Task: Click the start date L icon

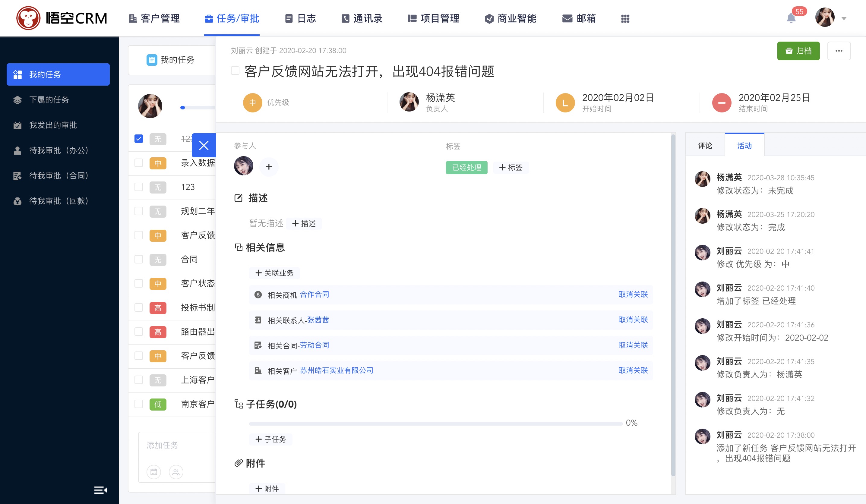Action: point(565,102)
